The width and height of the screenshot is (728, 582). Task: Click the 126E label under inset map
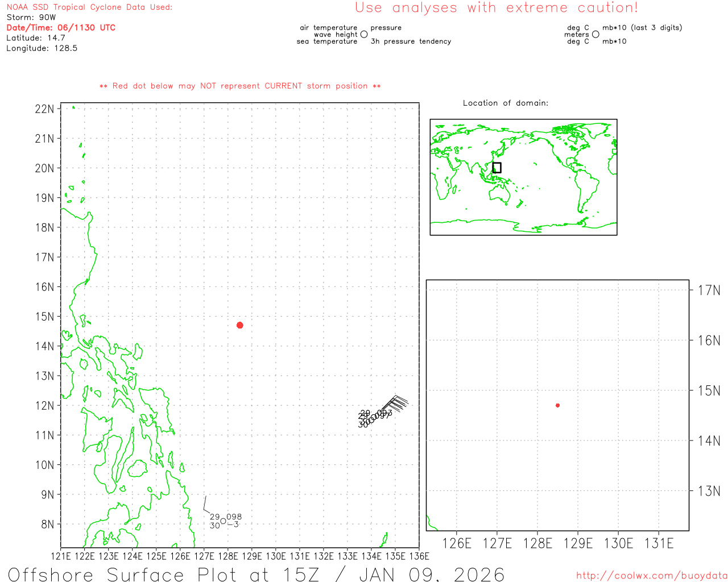(457, 543)
